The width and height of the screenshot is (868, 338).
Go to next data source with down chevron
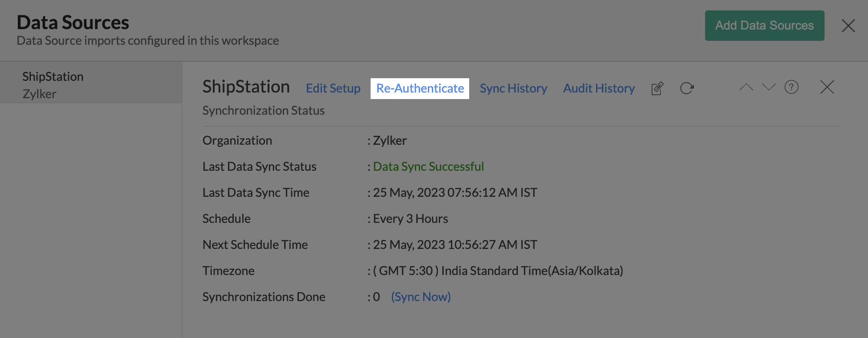[769, 87]
